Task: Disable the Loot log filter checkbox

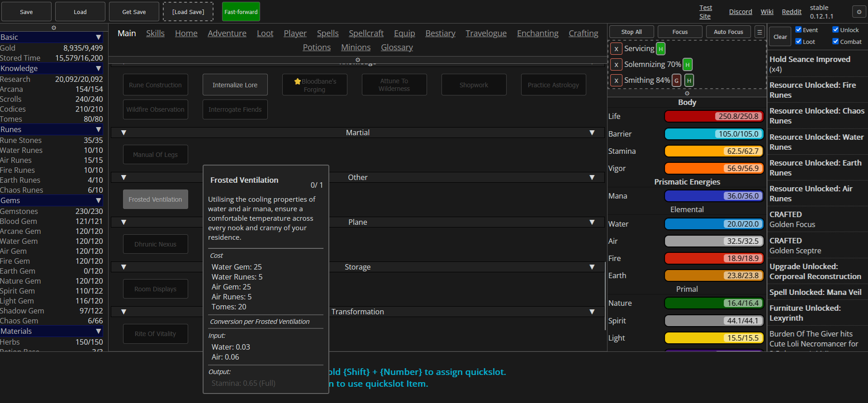Action: tap(799, 42)
